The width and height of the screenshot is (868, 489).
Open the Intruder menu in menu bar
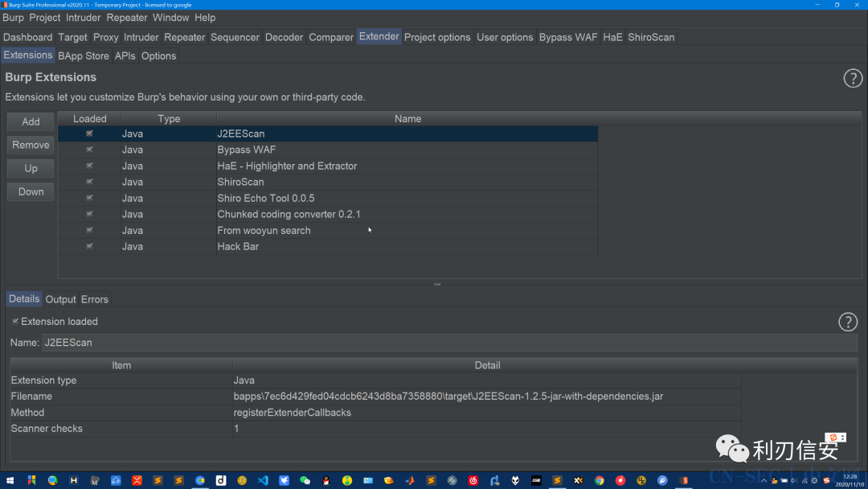[x=83, y=18]
